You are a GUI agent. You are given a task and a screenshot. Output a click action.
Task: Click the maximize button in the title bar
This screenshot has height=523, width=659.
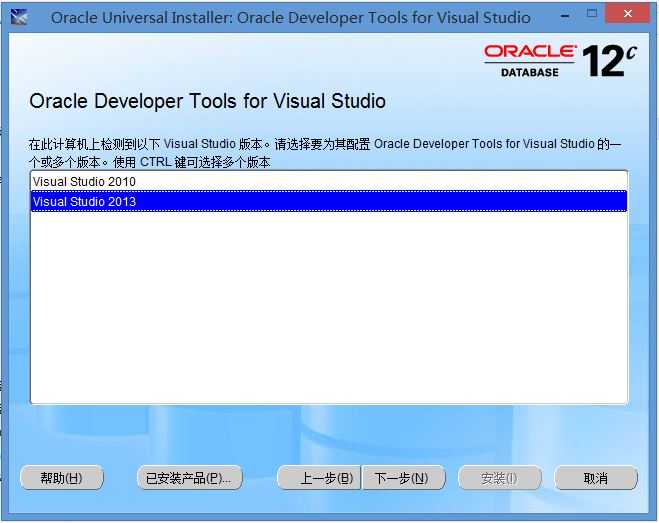point(592,14)
